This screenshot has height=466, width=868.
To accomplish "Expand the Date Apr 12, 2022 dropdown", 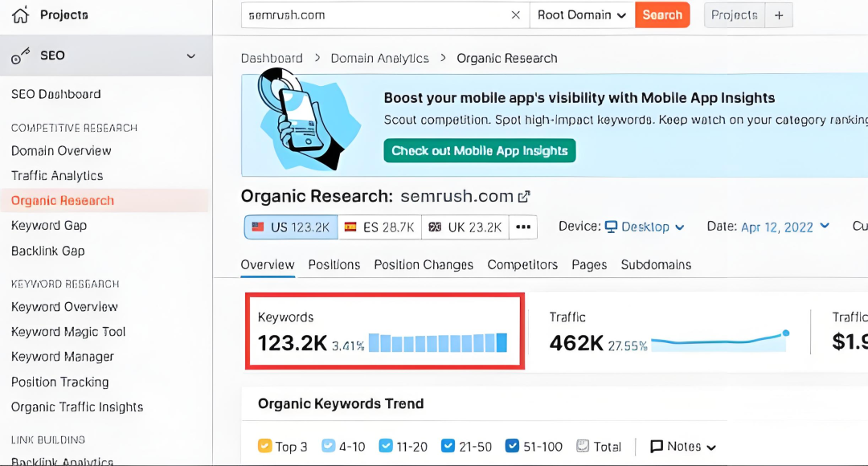I will point(784,227).
